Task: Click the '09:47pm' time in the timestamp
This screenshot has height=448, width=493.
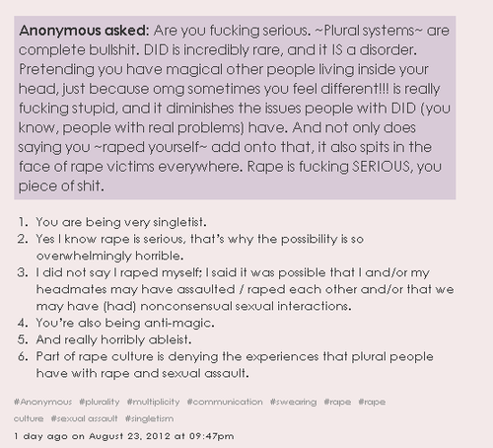Action: [x=211, y=436]
